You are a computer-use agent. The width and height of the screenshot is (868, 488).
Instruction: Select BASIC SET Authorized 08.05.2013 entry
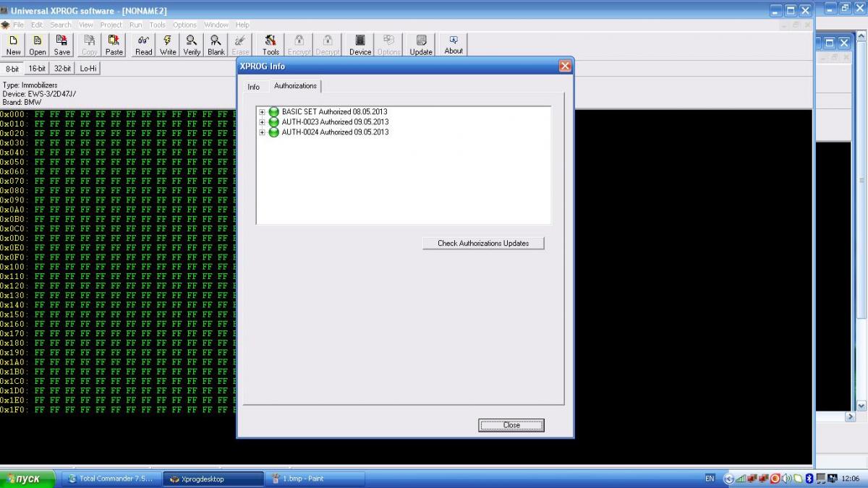(335, 112)
